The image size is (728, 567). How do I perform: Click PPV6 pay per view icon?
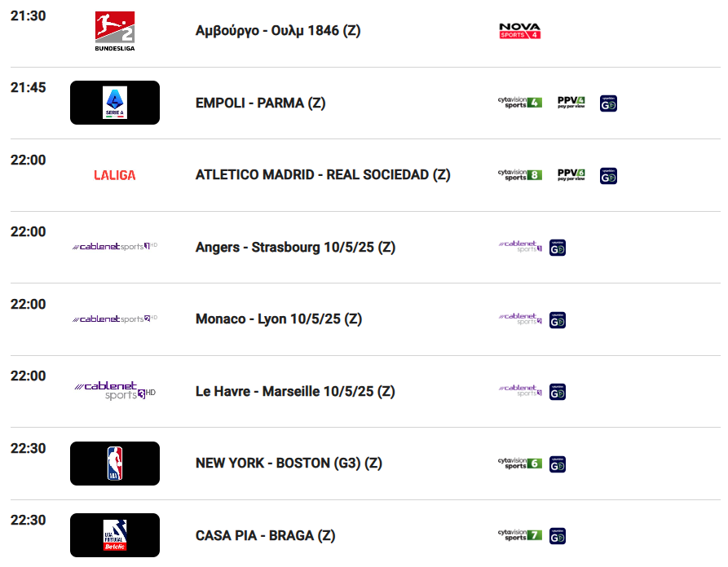[x=571, y=175]
